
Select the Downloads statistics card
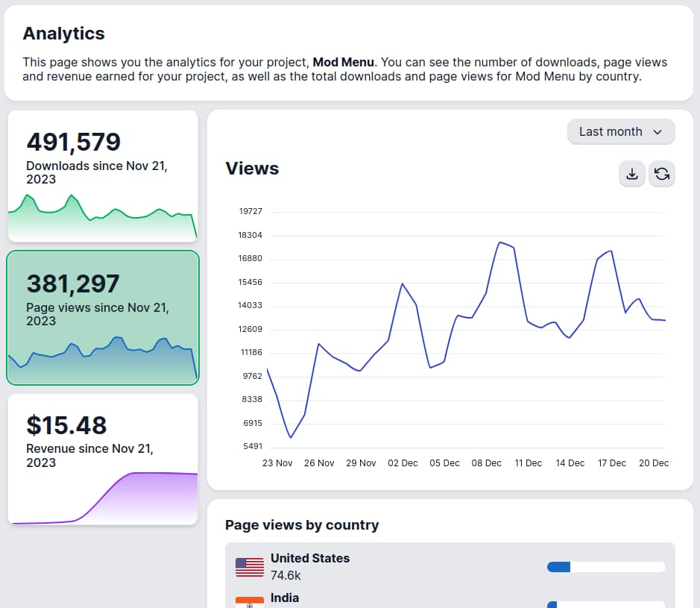point(102,176)
